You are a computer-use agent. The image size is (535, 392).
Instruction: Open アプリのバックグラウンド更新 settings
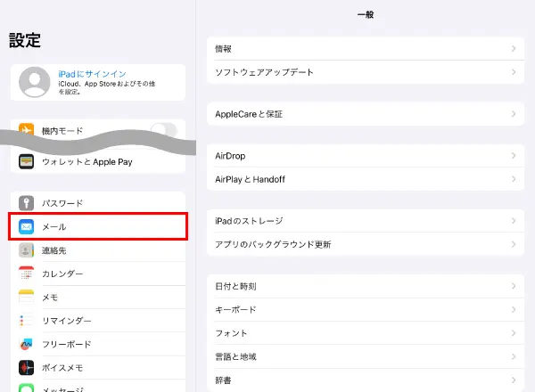point(366,244)
